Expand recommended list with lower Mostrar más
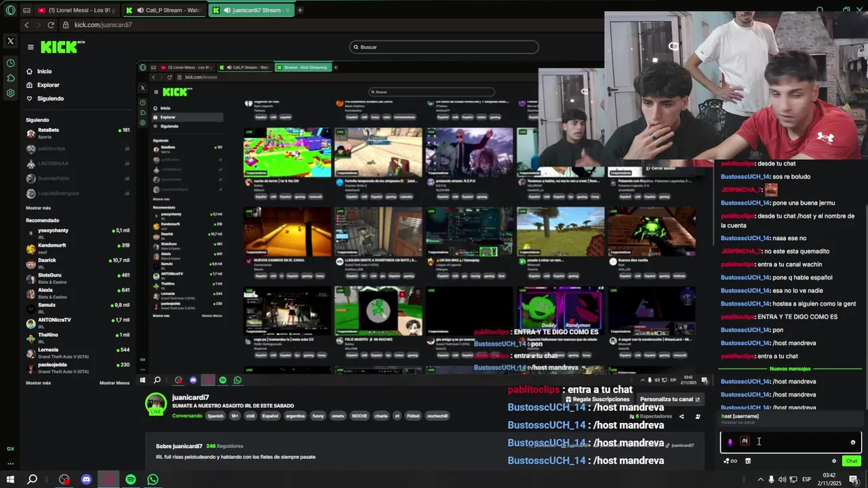The width and height of the screenshot is (868, 488). (x=38, y=383)
